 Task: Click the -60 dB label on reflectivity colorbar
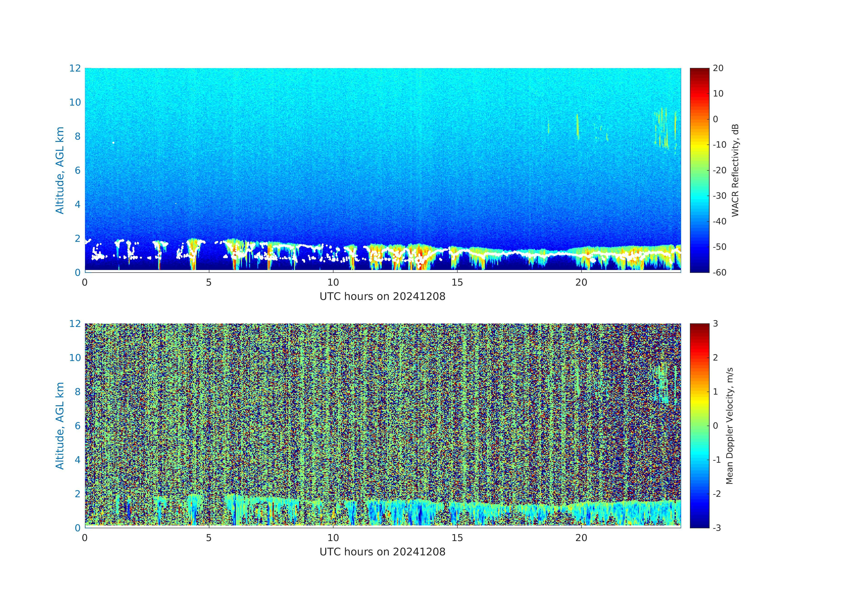(x=719, y=272)
